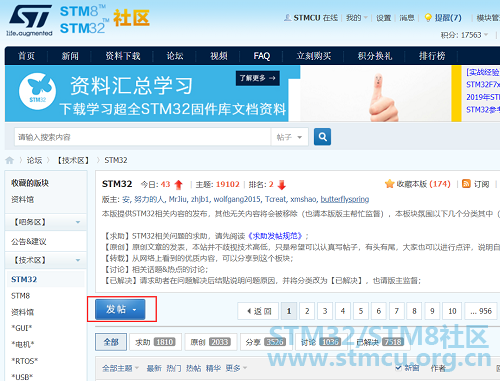Open 立刻购买 in the navigation bar
This screenshot has width=500, height=381.
(314, 56)
